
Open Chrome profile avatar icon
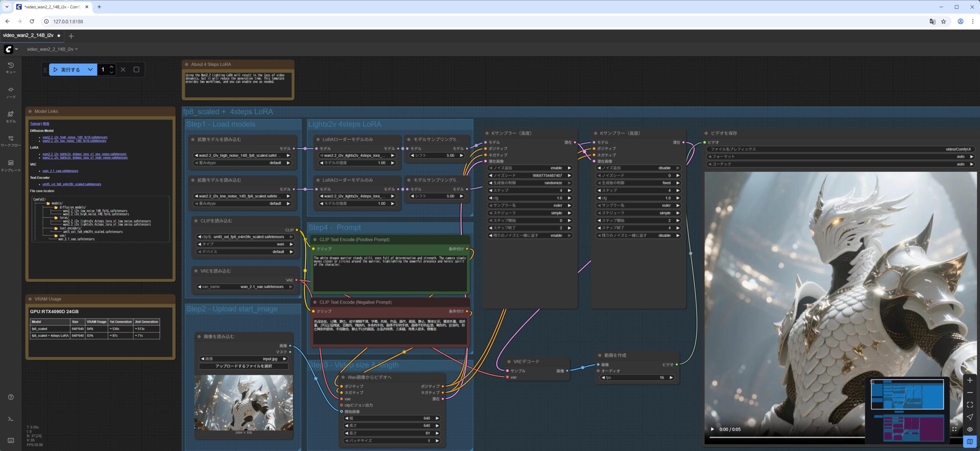960,21
